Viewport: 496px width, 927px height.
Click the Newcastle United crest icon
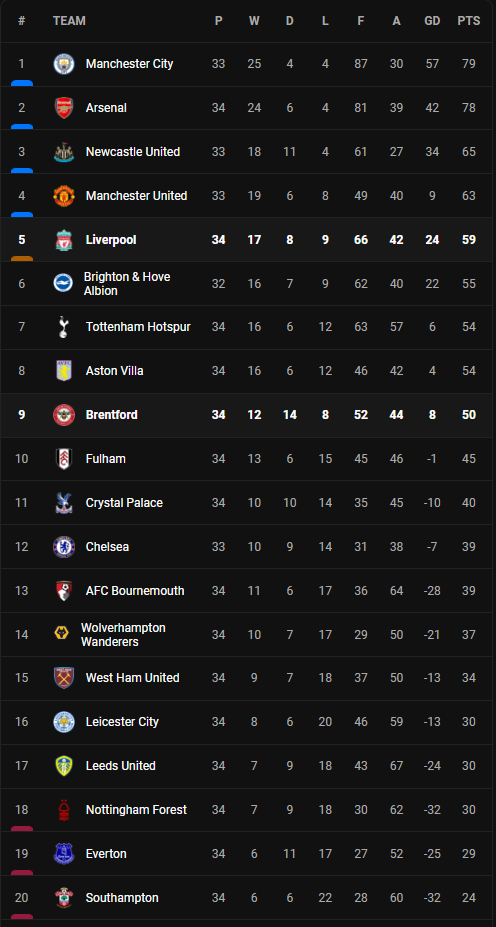pyautogui.click(x=63, y=152)
